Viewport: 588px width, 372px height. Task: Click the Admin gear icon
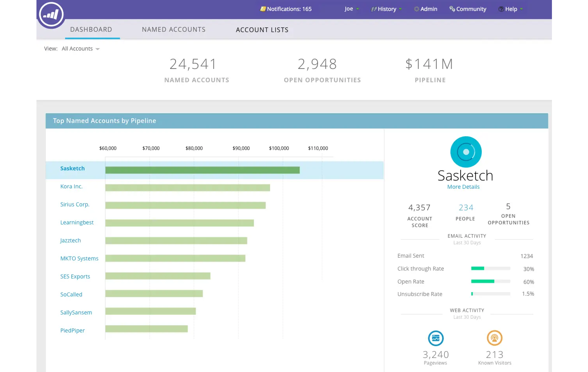coord(416,9)
